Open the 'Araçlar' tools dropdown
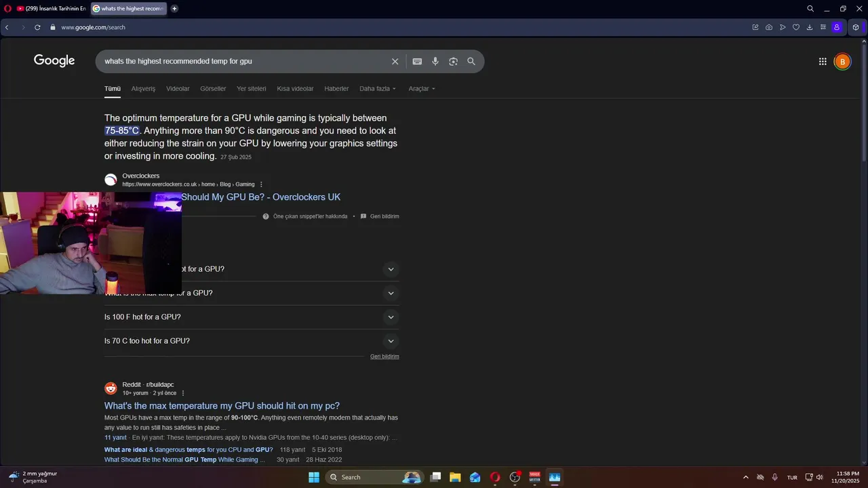 click(x=422, y=89)
